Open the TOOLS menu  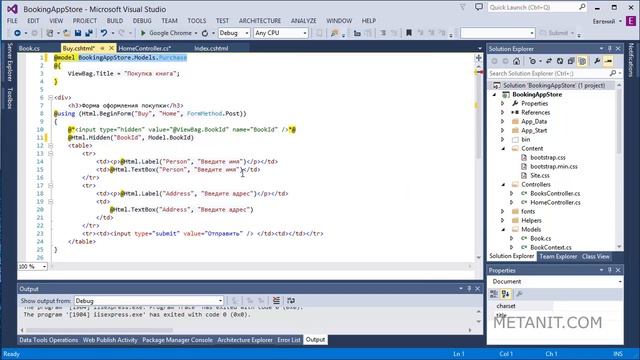coord(196,20)
